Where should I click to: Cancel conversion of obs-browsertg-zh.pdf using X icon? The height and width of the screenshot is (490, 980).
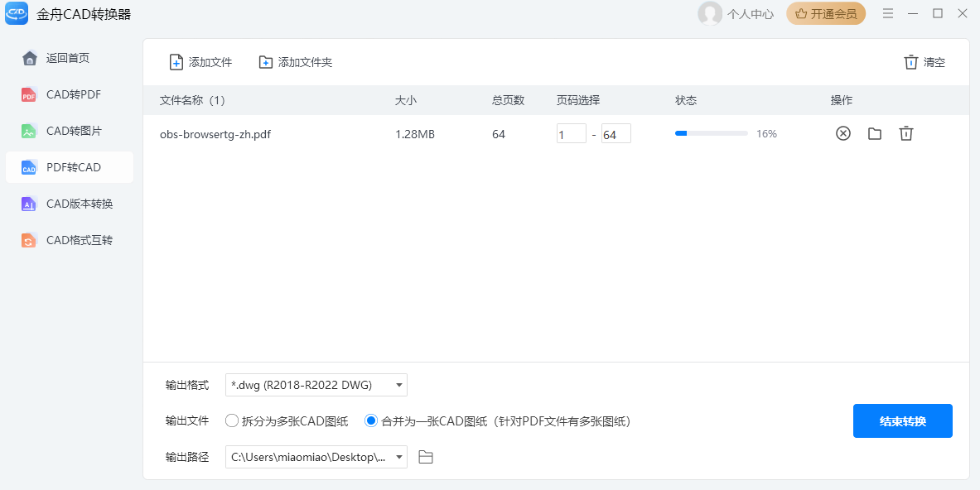[842, 133]
